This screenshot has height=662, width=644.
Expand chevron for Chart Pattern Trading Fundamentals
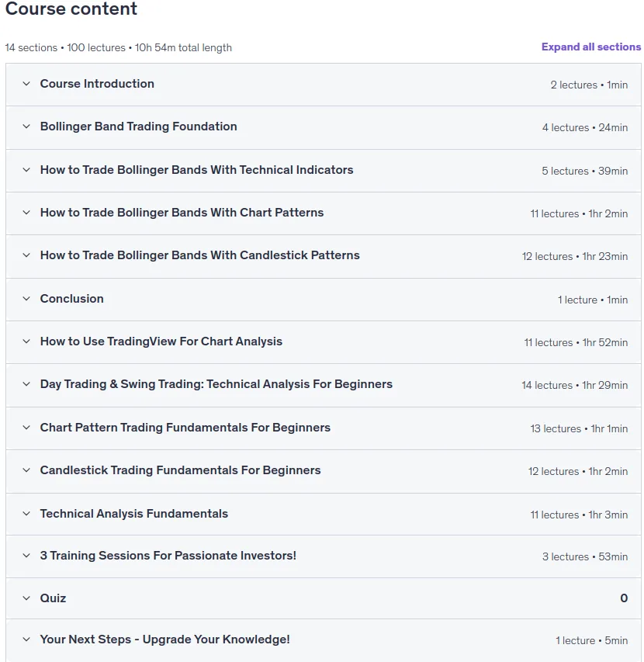pos(26,428)
